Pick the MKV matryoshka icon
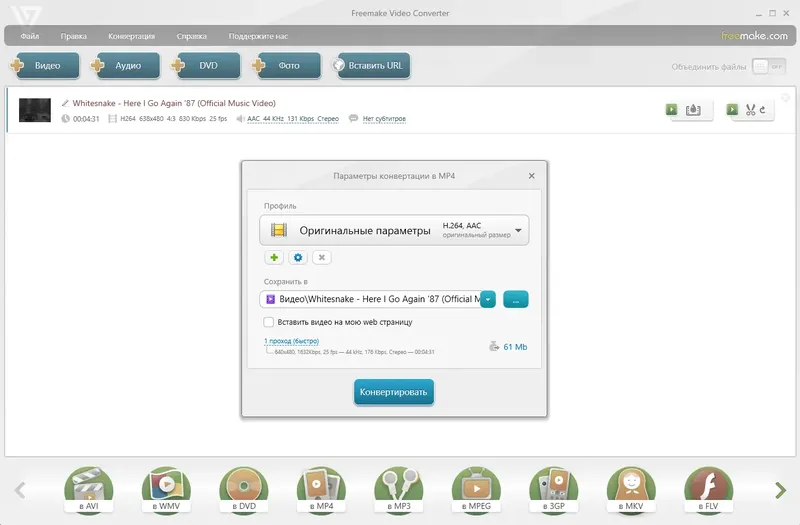Viewport: 800px width, 525px height. click(632, 490)
